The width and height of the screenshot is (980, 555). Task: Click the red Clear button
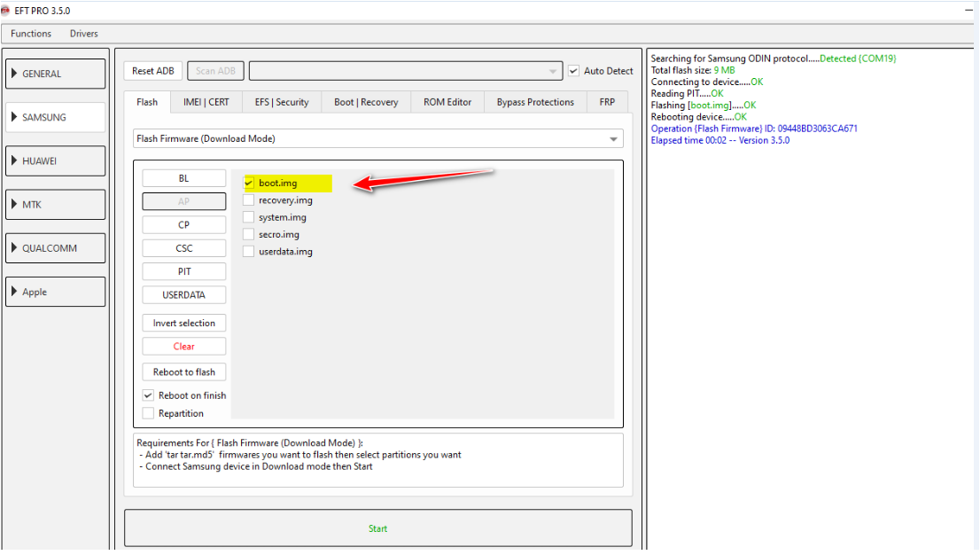(x=183, y=347)
